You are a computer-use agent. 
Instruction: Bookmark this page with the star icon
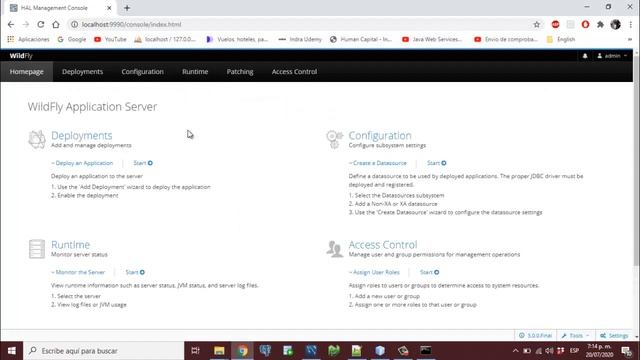537,24
